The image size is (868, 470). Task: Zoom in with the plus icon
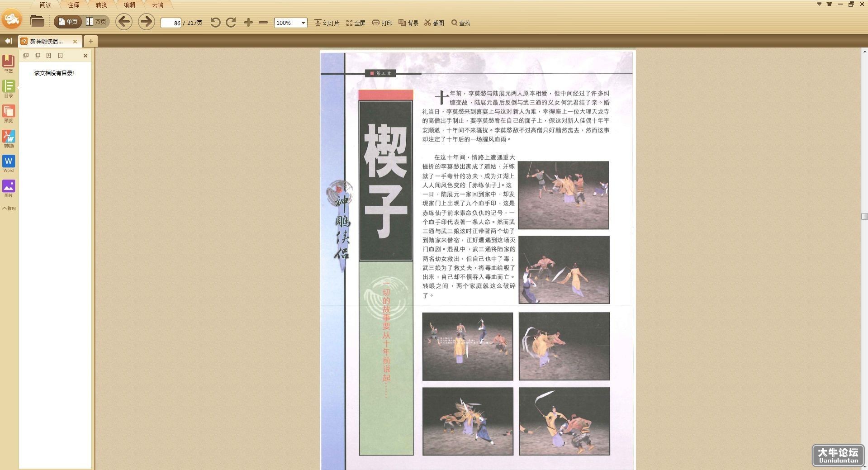pyautogui.click(x=248, y=22)
